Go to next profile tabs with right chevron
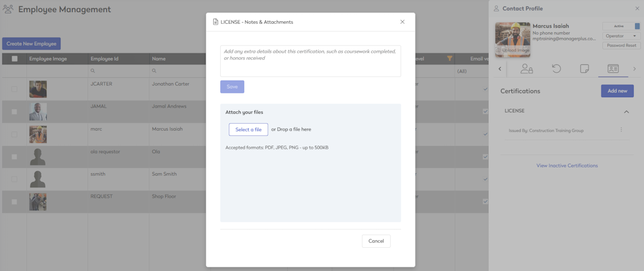The image size is (644, 271). (x=634, y=69)
